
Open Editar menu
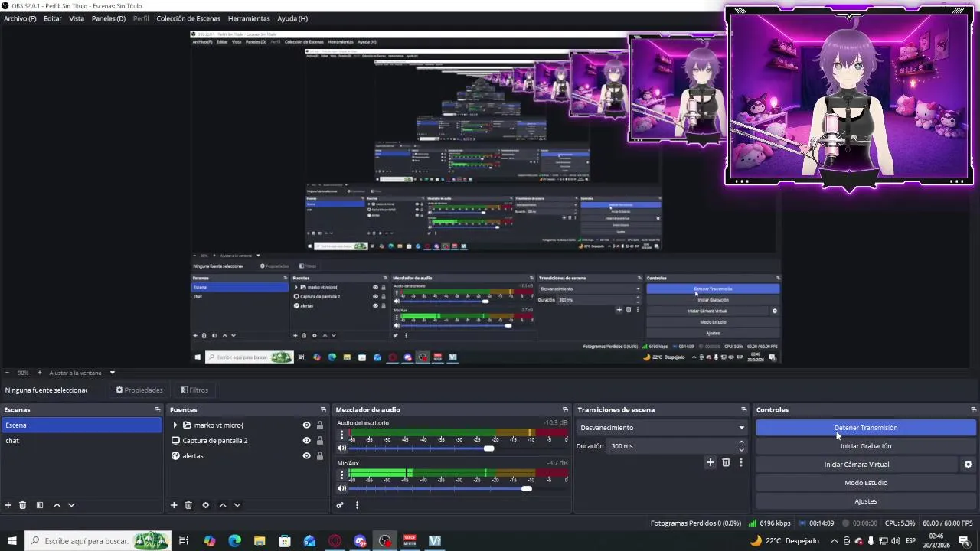[53, 18]
